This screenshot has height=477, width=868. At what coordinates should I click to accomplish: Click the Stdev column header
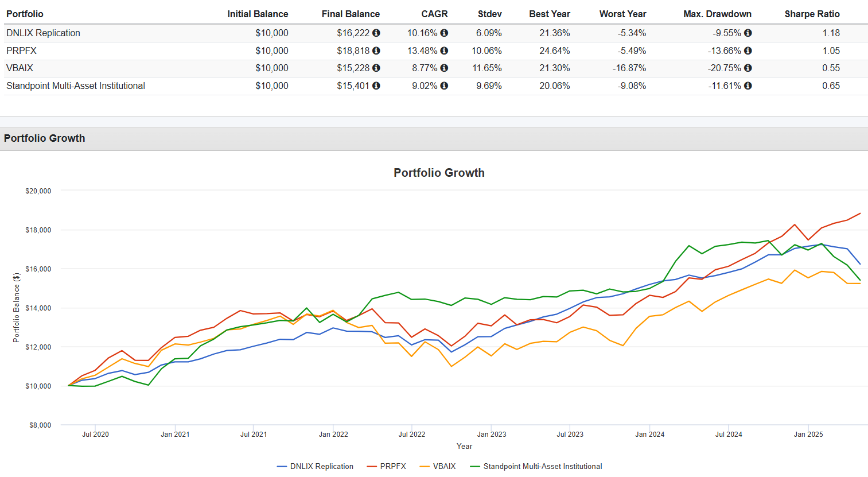click(x=490, y=14)
